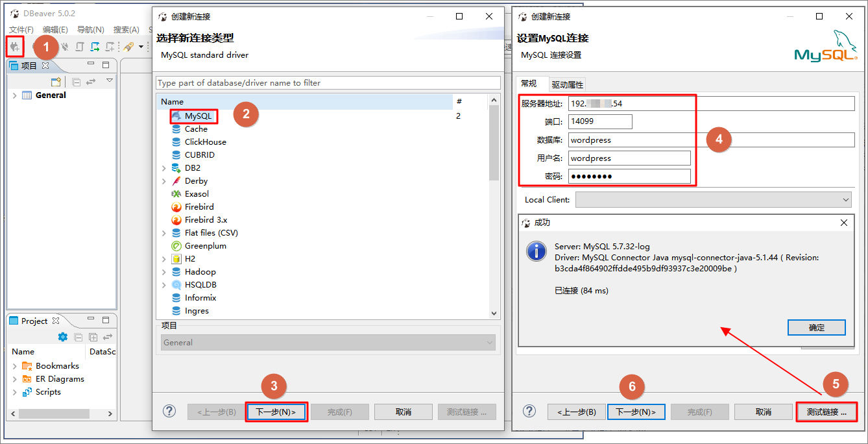Select the Exasol driver icon
Image resolution: width=868 pixels, height=444 pixels.
coord(176,194)
